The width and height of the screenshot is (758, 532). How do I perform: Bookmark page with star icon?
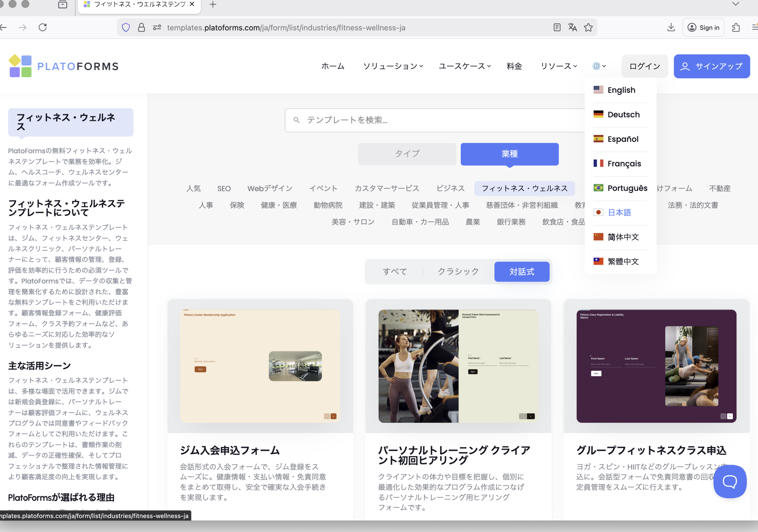point(588,28)
